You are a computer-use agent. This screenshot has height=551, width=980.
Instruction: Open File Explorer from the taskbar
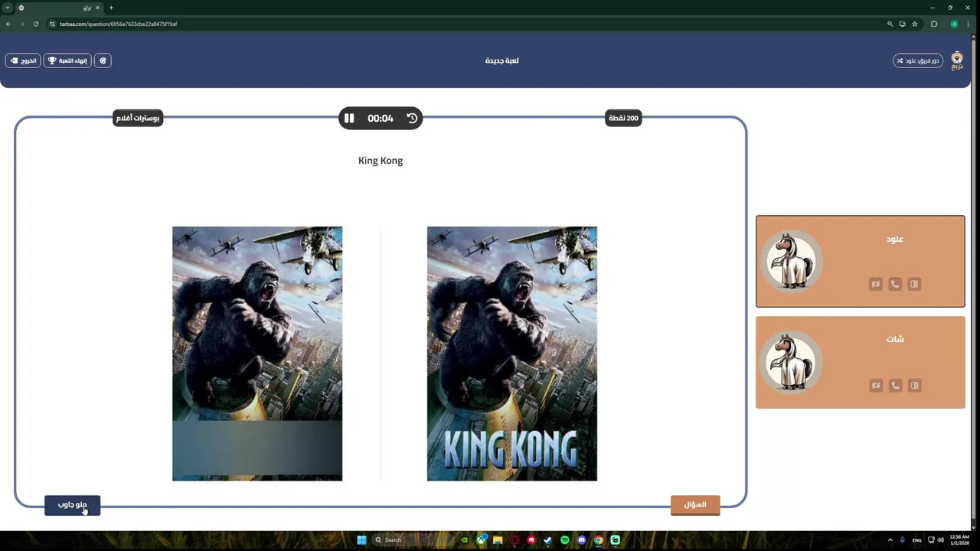498,540
